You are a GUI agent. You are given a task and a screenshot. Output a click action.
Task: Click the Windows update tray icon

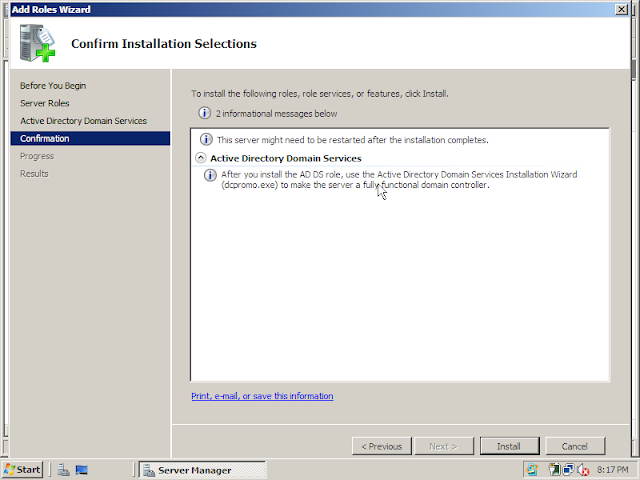(x=532, y=470)
